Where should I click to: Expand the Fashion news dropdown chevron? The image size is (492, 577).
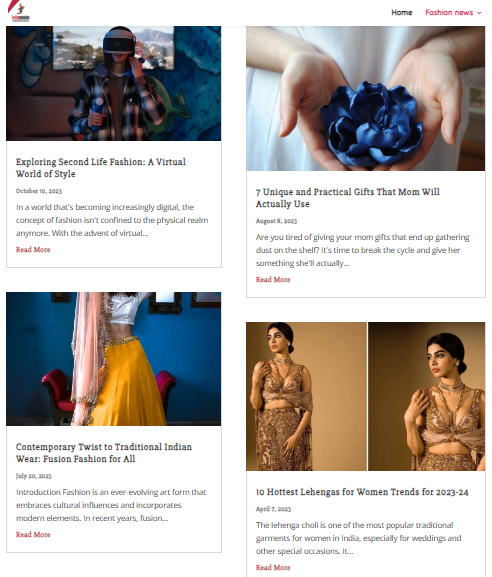tap(479, 13)
